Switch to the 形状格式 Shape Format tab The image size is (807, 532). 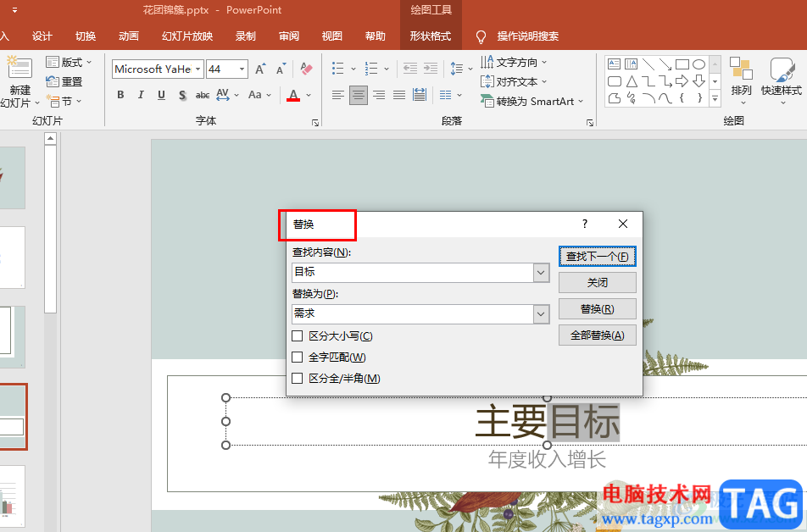[431, 36]
